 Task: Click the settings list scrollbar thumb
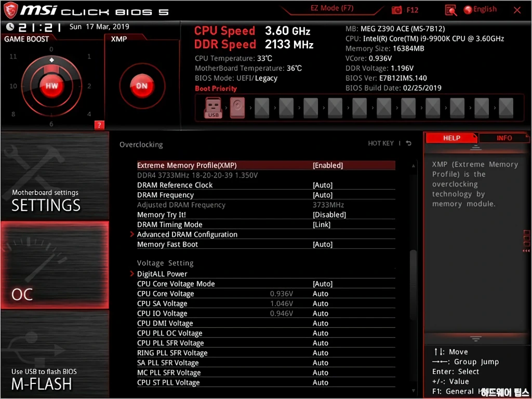click(x=413, y=285)
